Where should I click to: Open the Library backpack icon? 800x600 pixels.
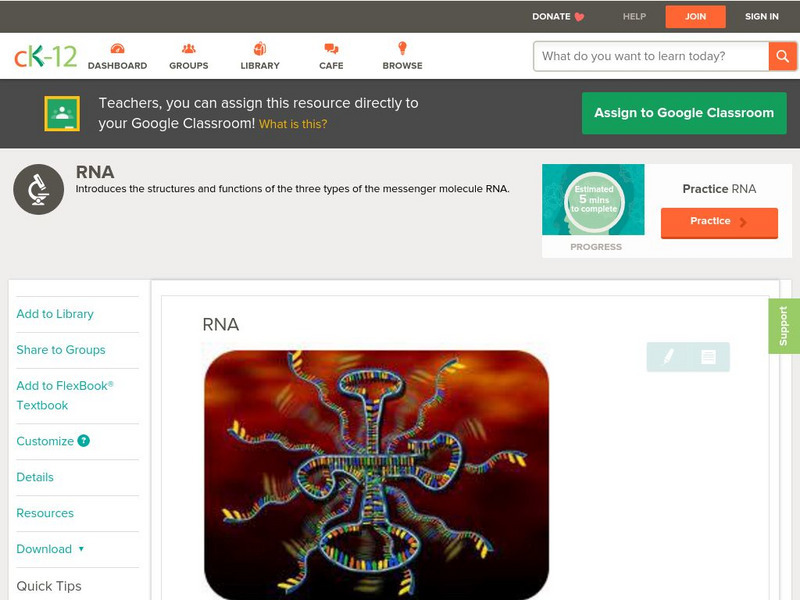point(260,48)
